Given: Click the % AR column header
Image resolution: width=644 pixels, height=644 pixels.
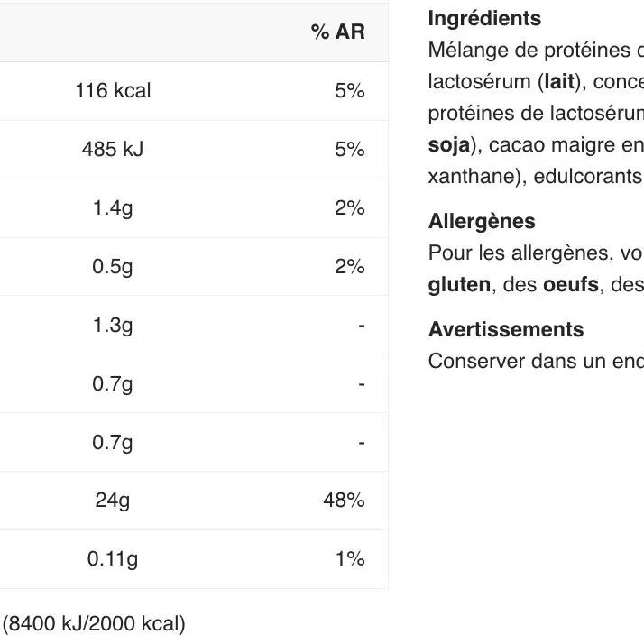Looking at the screenshot, I should click(x=337, y=32).
